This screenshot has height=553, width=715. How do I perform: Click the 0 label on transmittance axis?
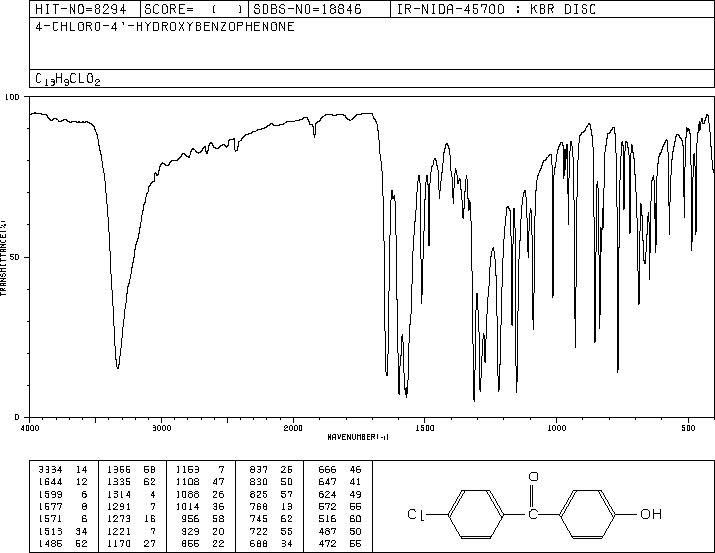tap(17, 417)
